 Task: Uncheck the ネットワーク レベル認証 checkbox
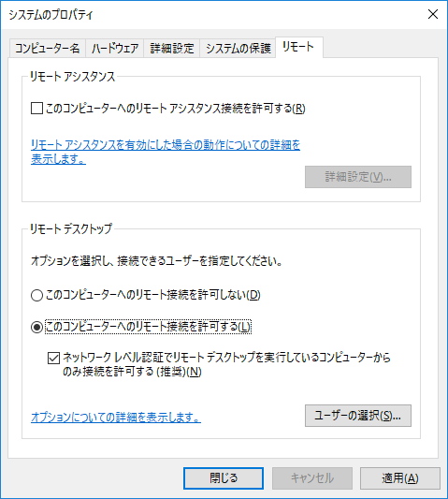53,358
